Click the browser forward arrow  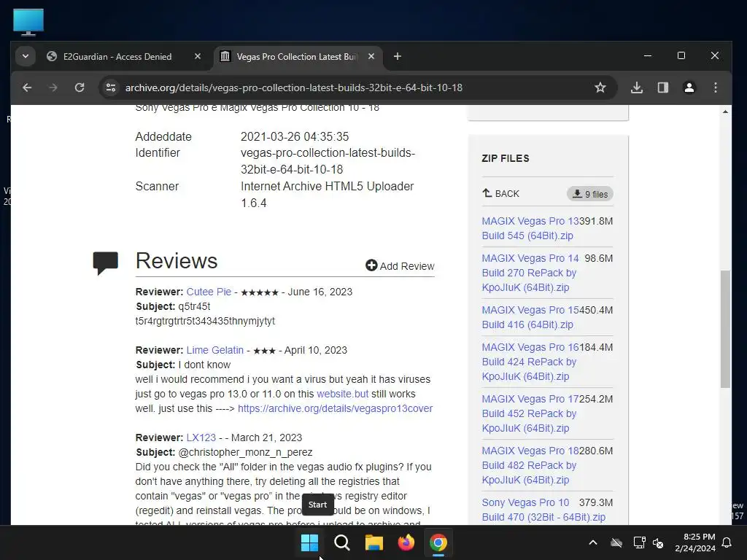coord(53,87)
